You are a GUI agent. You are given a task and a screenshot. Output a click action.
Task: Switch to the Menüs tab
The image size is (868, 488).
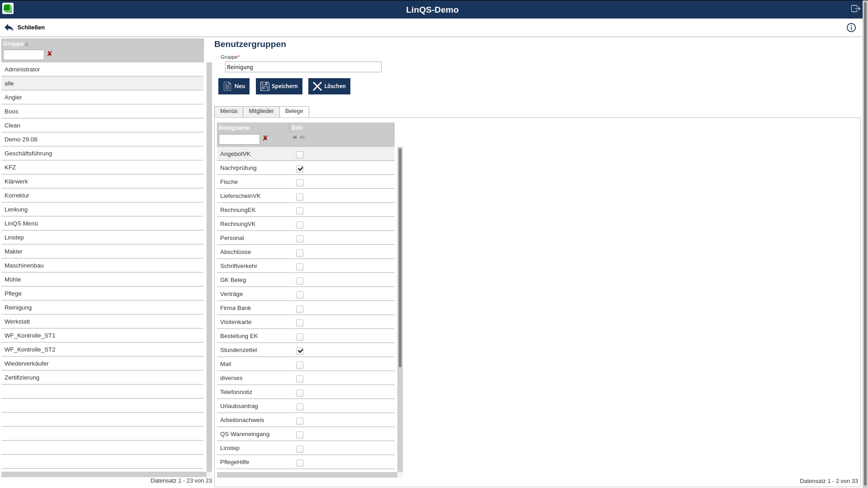pyautogui.click(x=229, y=111)
